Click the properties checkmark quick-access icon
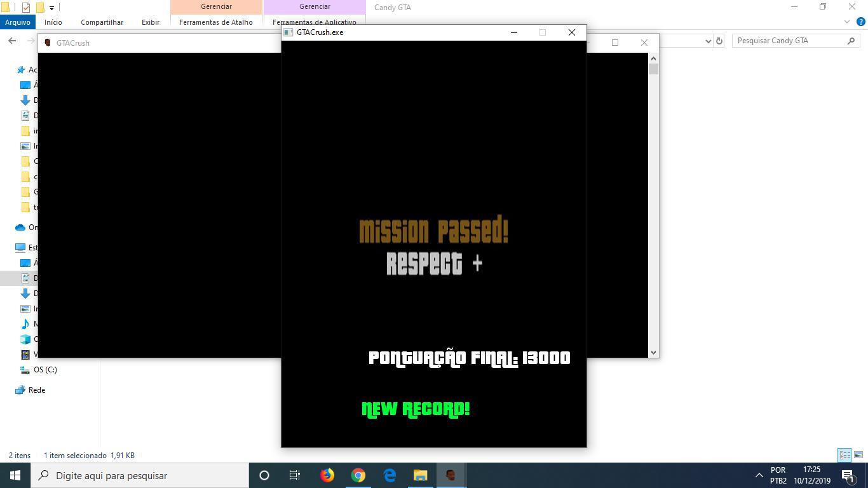 (x=26, y=8)
